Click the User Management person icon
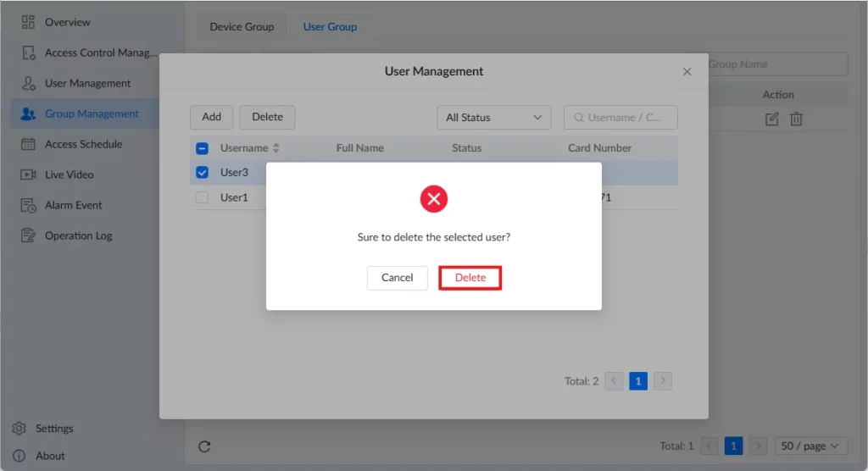The height and width of the screenshot is (471, 868). [28, 83]
